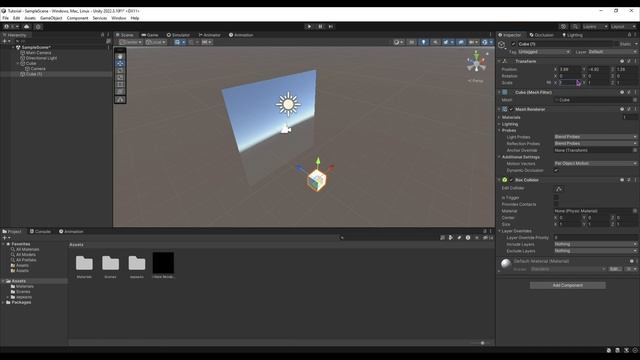Image resolution: width=640 pixels, height=360 pixels.
Task: Open the undo history icon
Action: 563,27
